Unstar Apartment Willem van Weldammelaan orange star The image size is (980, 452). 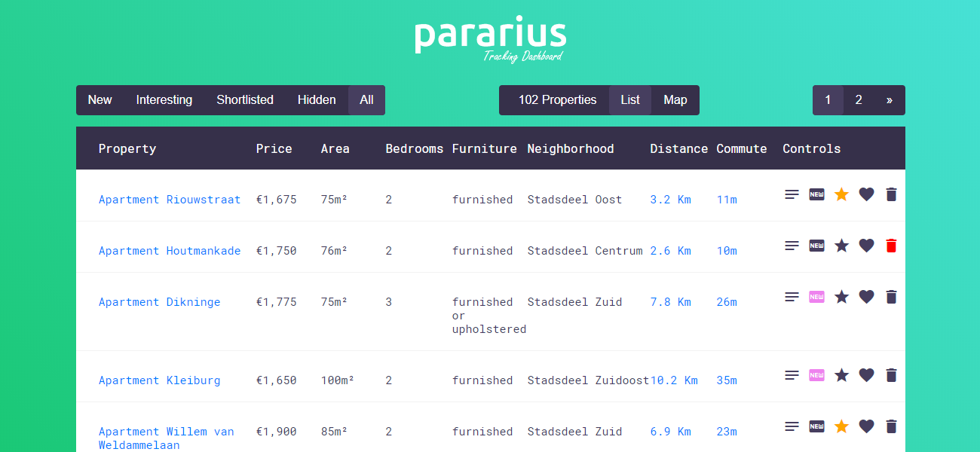[841, 426]
